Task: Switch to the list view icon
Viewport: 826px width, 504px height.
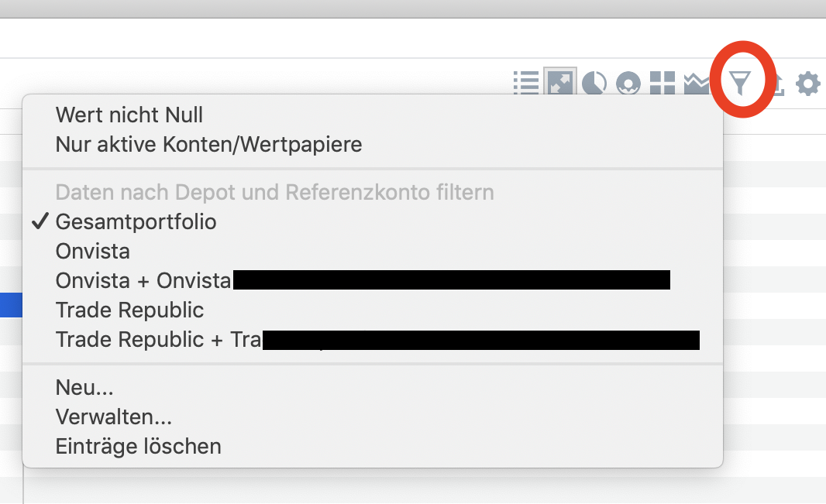Action: 526,82
